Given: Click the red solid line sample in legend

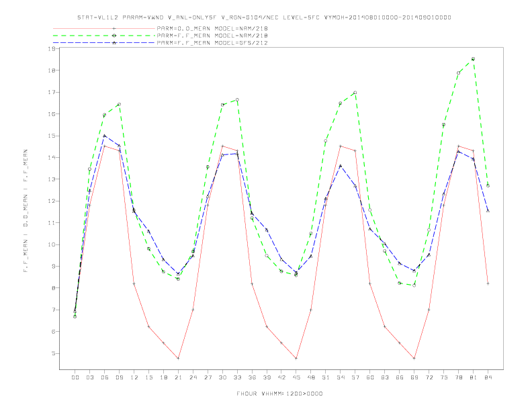Looking at the screenshot, I should click(x=104, y=28).
